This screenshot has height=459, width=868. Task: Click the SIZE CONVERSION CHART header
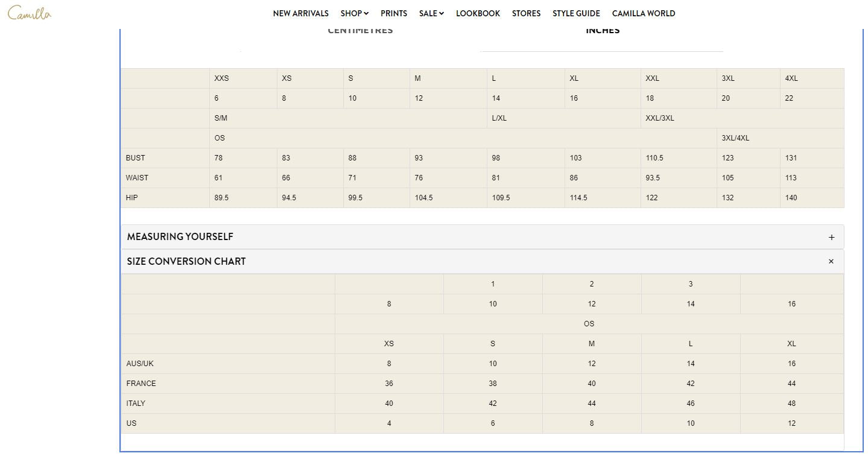tap(186, 261)
